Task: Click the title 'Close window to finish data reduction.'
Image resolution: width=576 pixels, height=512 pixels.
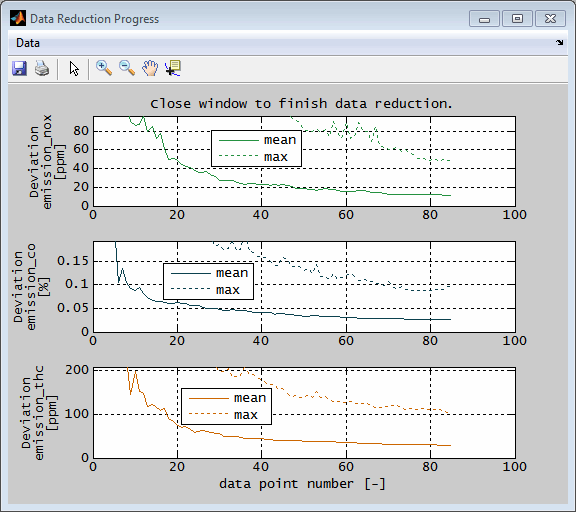Action: coord(301,104)
